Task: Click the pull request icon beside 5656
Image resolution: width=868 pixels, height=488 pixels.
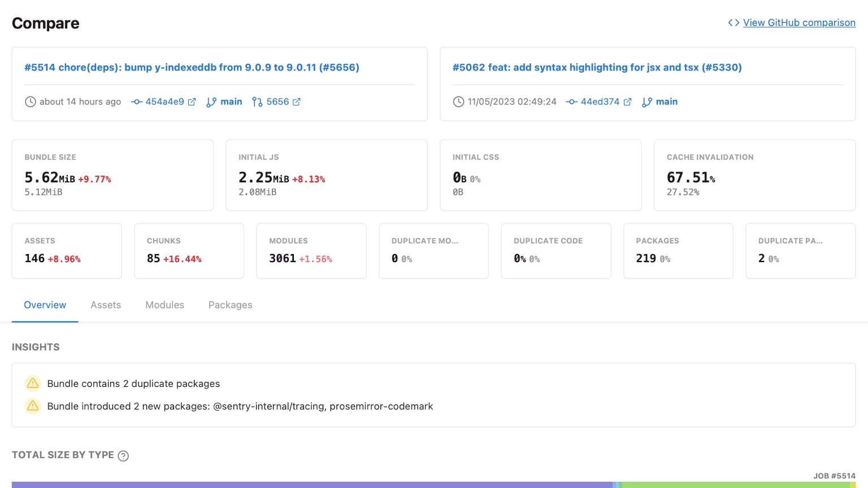Action: coord(257,102)
